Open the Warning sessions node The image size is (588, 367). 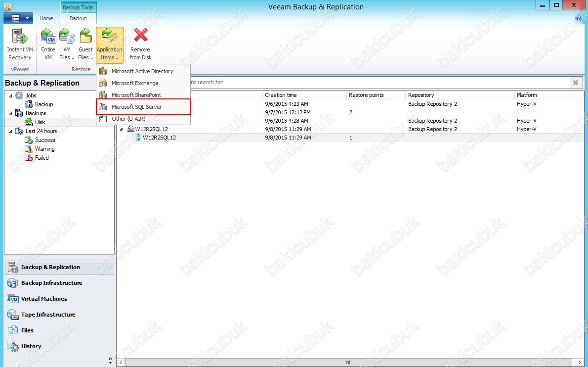coord(44,149)
